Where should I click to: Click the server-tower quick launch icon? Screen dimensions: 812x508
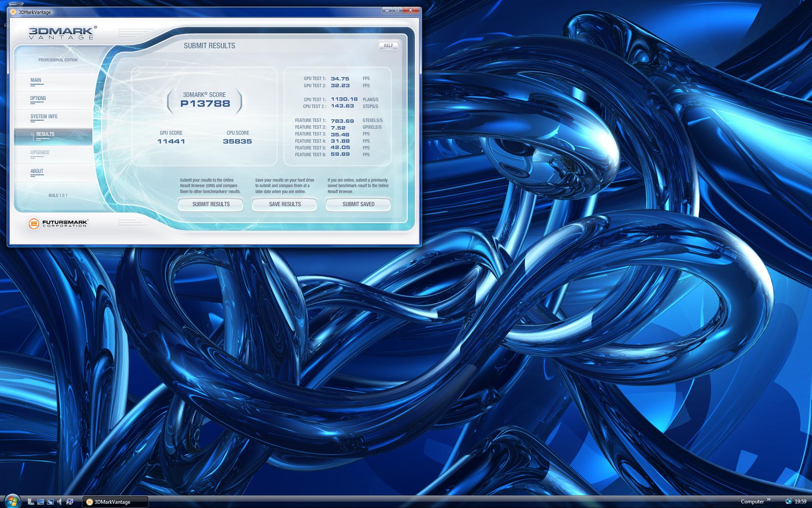[31, 502]
